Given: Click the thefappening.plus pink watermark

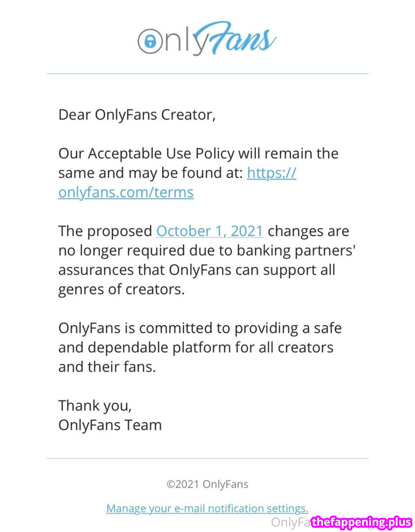Looking at the screenshot, I should point(361,522).
